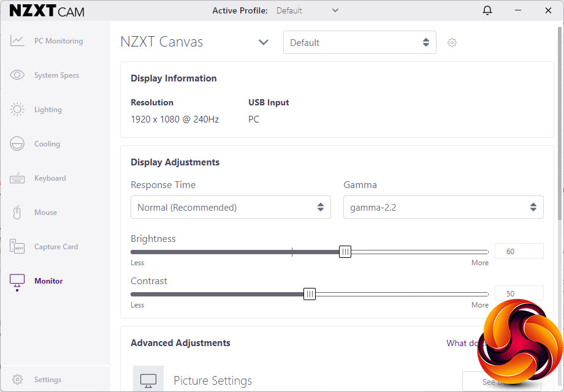This screenshot has height=392, width=564.
Task: Open the Response Time dropdown
Action: point(231,208)
